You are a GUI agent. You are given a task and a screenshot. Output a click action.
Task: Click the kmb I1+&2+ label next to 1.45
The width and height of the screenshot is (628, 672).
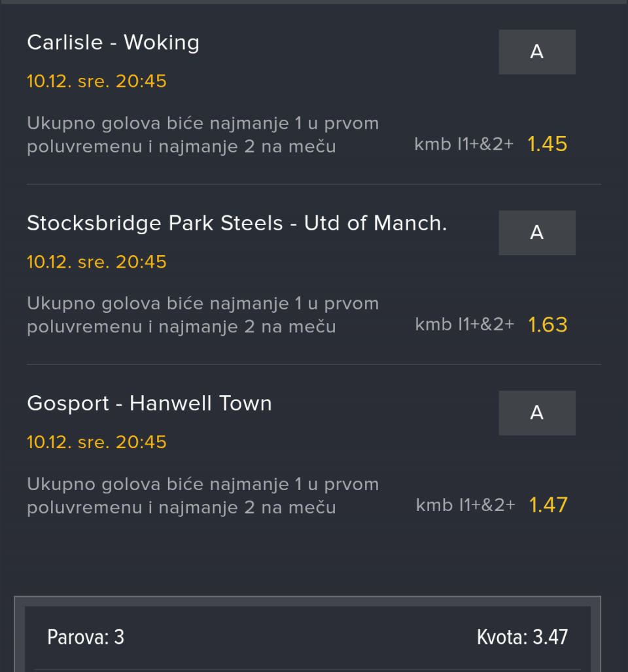pos(464,144)
